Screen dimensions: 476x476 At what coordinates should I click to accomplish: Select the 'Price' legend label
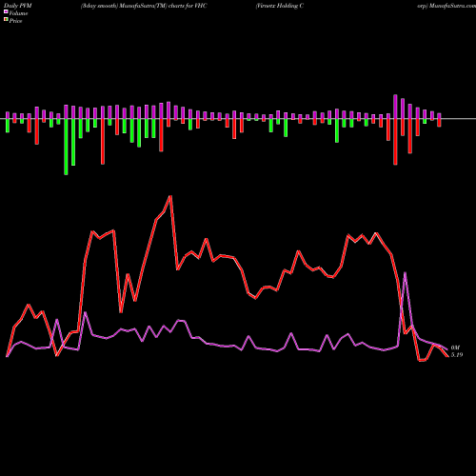(x=15, y=21)
